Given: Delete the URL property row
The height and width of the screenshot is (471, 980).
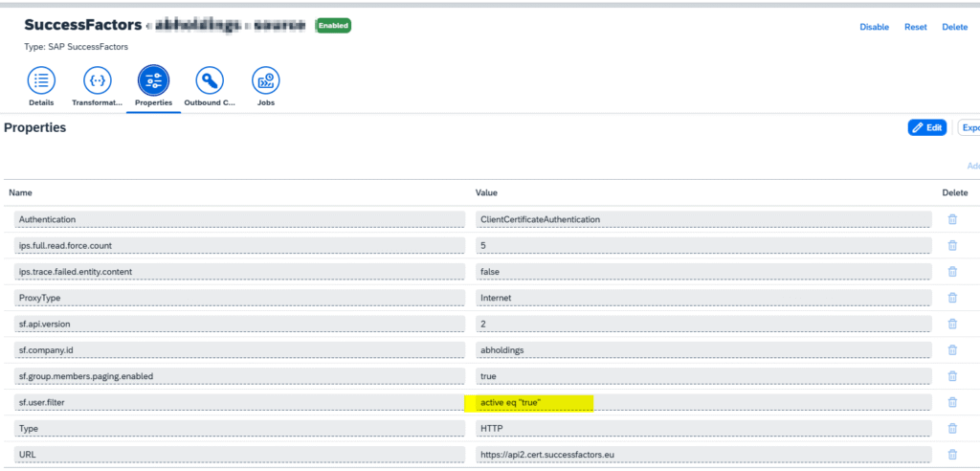Looking at the screenshot, I should coord(952,454).
